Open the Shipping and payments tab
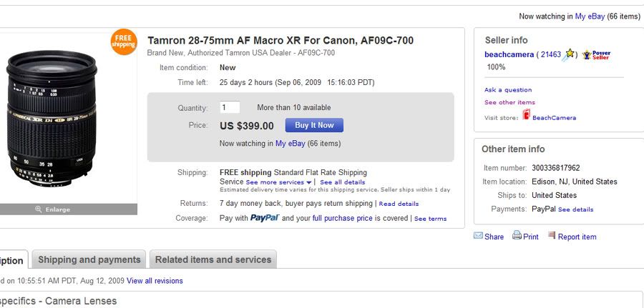 [89, 259]
